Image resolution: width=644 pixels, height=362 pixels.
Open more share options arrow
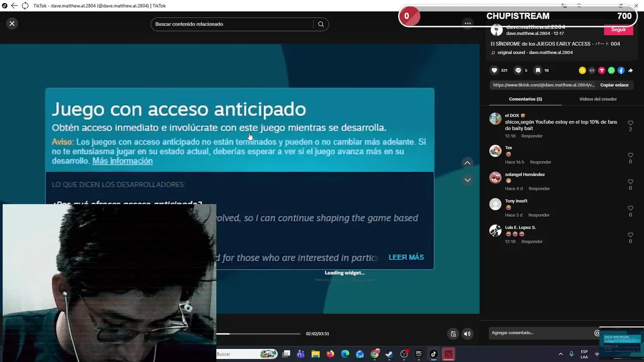tap(630, 70)
